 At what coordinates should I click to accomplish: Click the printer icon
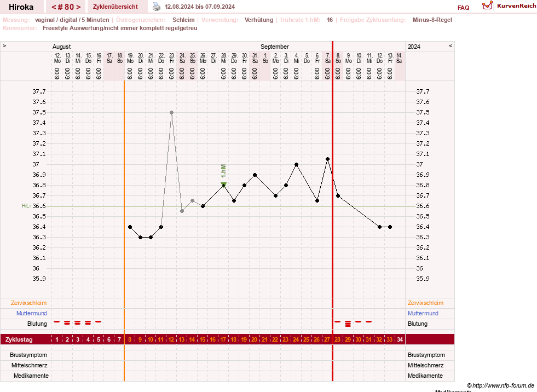(x=157, y=7)
